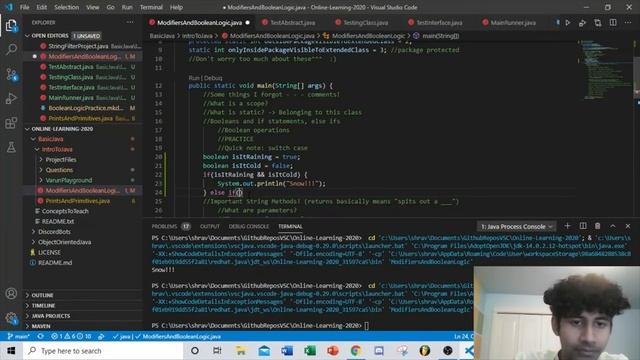Open File Explorer from taskbar
The width and height of the screenshot is (640, 360).
coord(241,351)
